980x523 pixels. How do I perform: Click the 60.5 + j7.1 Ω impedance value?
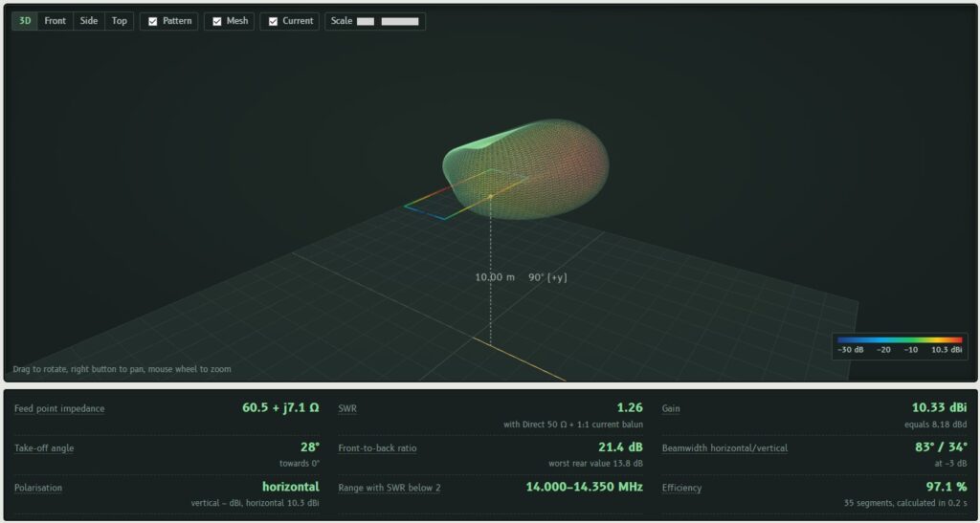click(280, 408)
